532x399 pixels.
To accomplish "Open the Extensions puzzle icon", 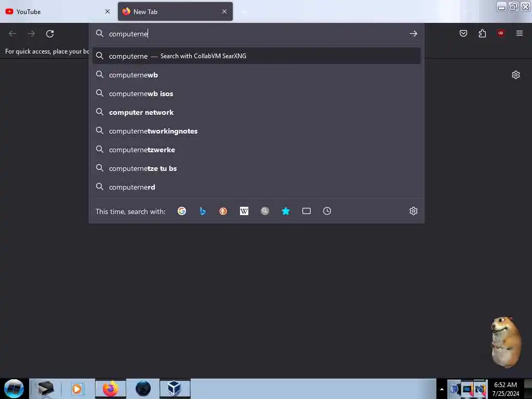I will pos(482,33).
